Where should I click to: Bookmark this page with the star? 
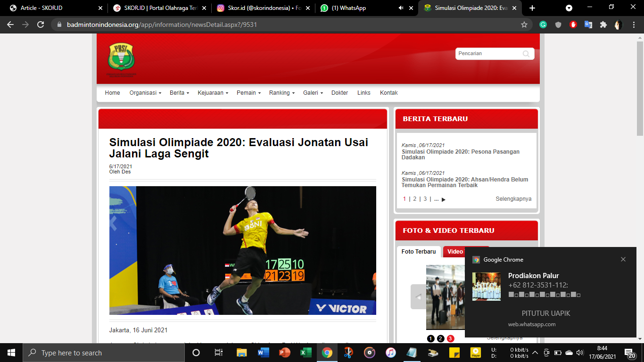(524, 25)
